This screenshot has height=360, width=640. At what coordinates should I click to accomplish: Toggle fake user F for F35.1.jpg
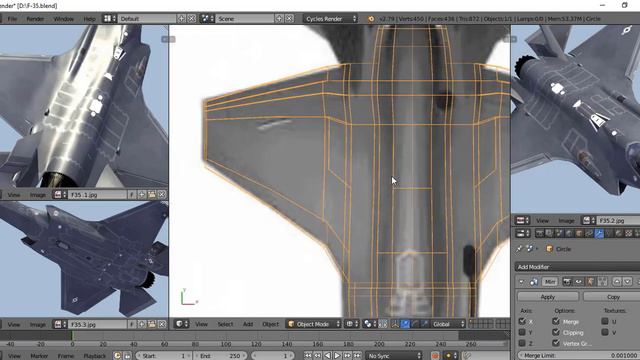[x=131, y=195]
